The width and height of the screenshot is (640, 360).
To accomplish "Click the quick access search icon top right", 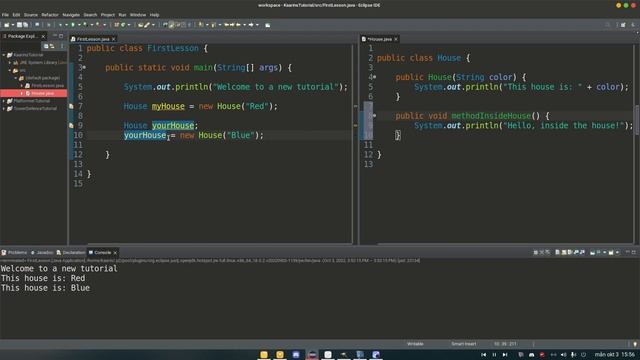I will [607, 25].
